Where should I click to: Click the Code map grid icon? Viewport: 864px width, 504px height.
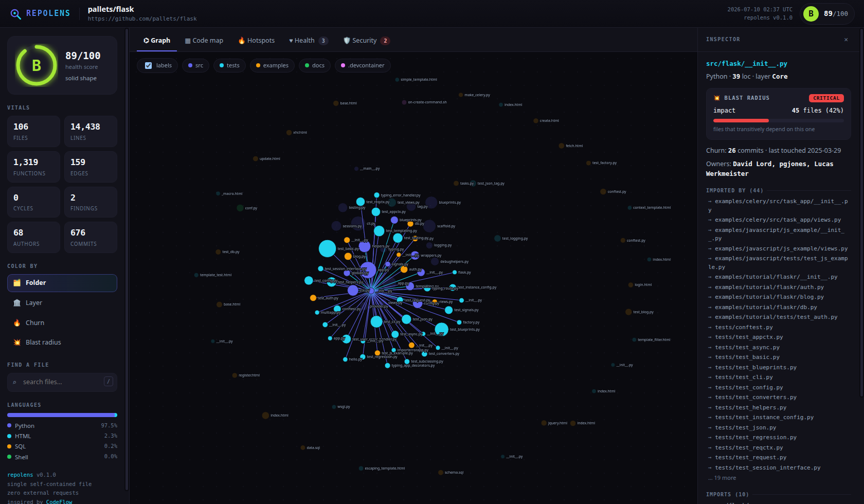tap(188, 41)
